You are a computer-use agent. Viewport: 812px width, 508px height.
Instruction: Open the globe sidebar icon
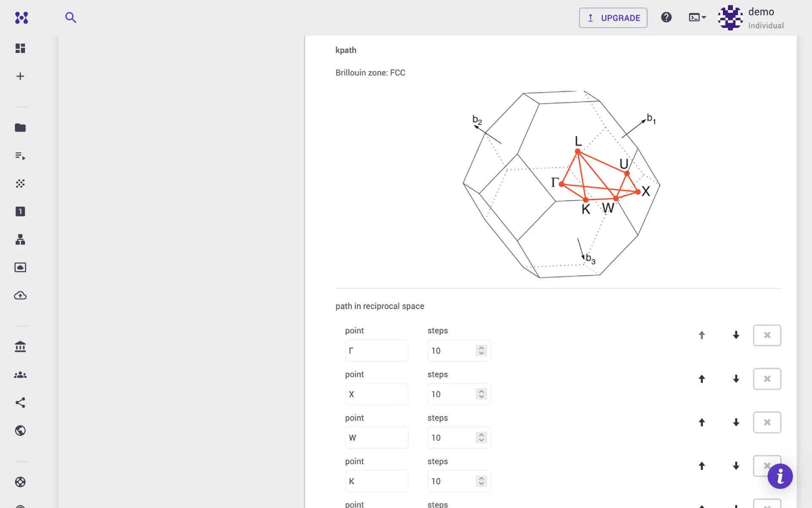click(20, 431)
